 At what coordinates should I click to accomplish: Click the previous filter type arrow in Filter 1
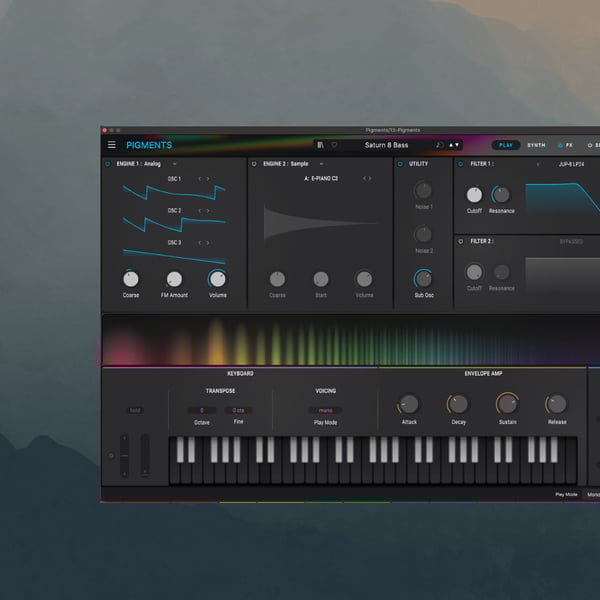click(x=538, y=164)
